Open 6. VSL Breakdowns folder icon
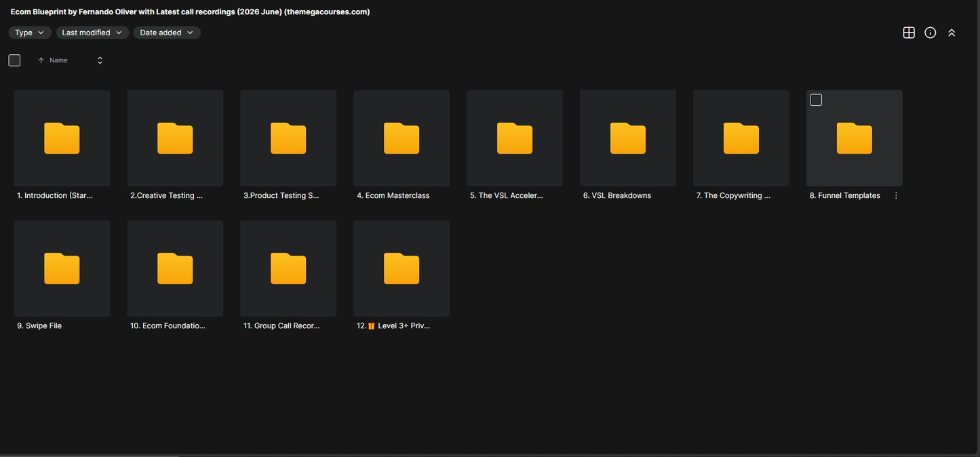This screenshot has width=980, height=457. 628,138
